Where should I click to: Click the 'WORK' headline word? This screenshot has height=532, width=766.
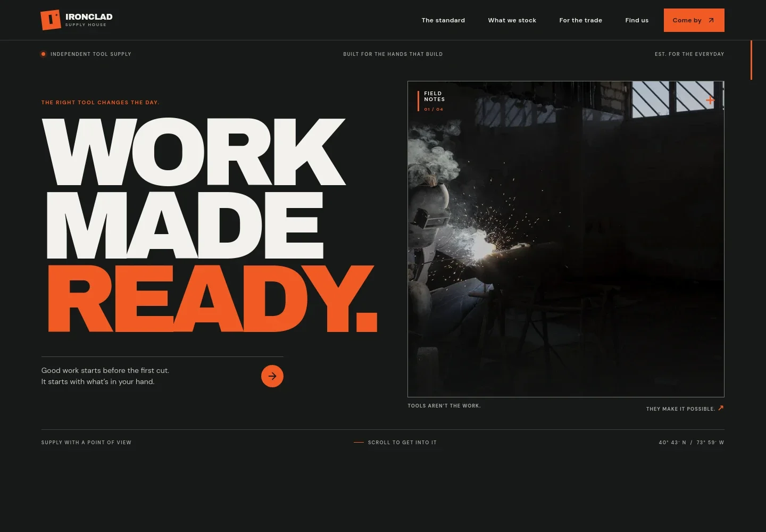point(194,152)
